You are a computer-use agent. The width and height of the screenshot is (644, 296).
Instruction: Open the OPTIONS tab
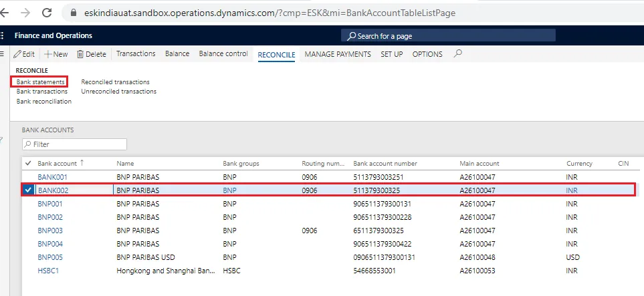(427, 54)
